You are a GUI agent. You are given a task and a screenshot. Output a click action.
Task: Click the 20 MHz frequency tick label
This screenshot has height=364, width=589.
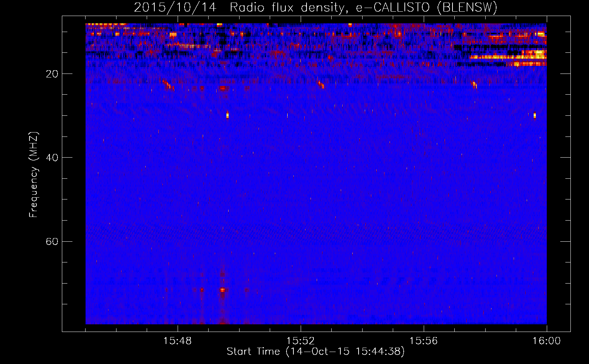[52, 74]
